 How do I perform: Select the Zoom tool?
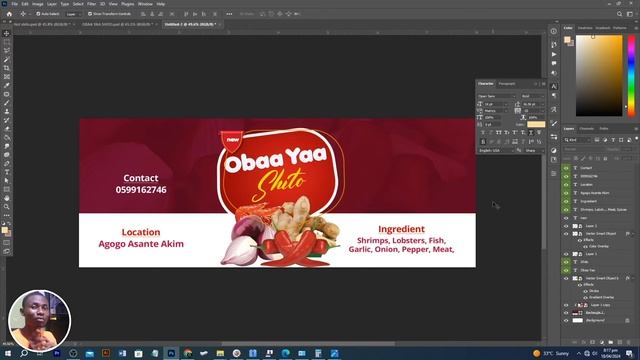[6, 207]
